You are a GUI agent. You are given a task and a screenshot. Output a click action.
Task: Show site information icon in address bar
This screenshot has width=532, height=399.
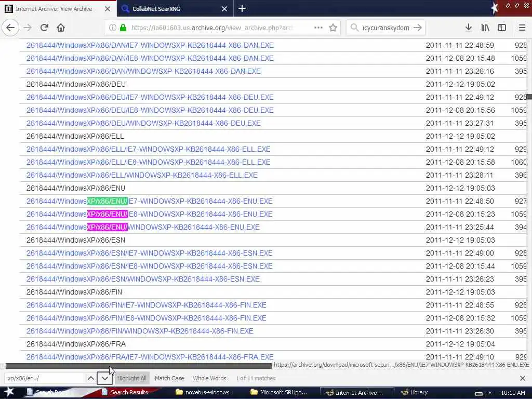(112, 28)
